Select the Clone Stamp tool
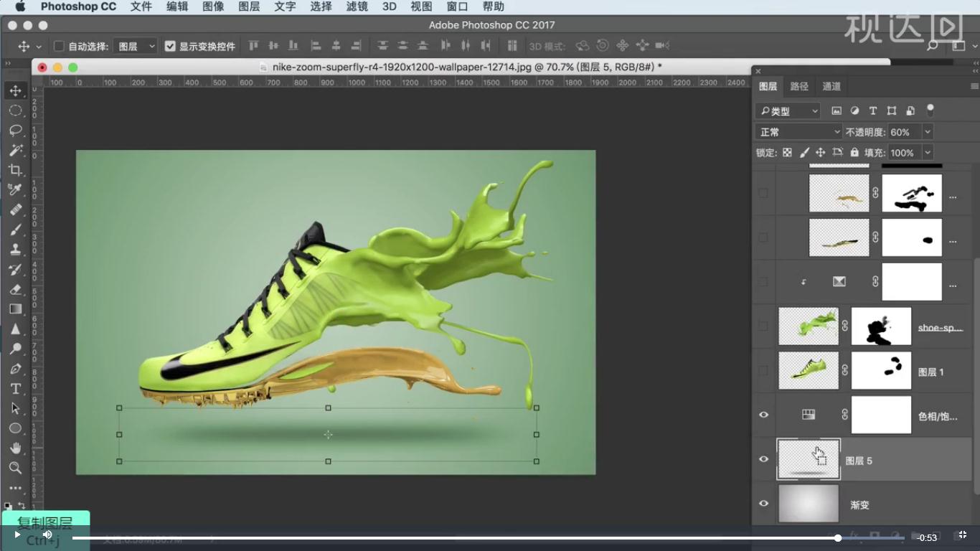980x551 pixels. pos(15,250)
